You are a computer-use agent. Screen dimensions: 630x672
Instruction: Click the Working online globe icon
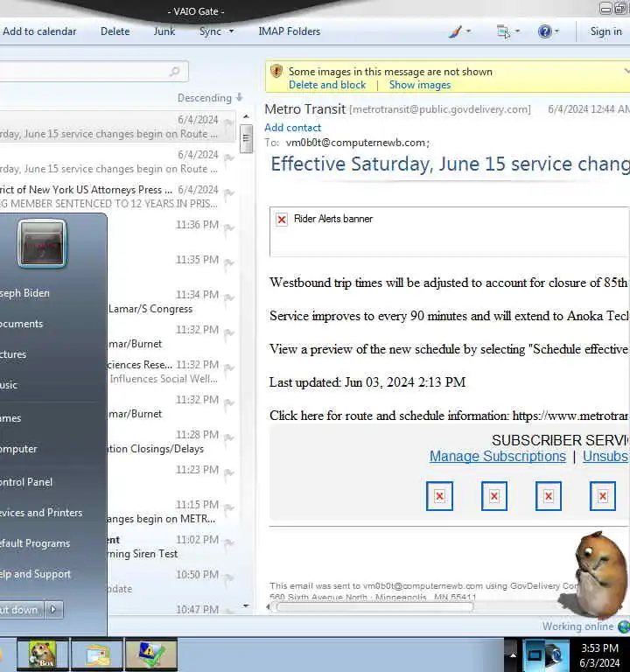tap(625, 626)
